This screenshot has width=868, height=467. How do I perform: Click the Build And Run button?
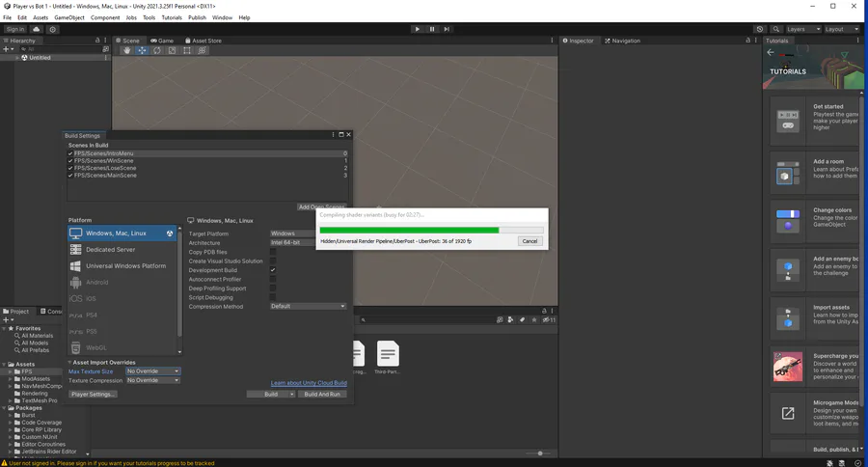(322, 395)
